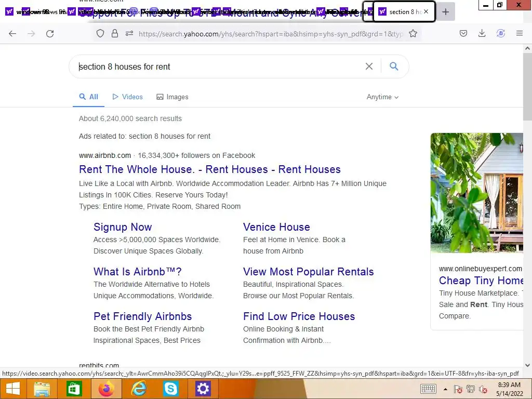
Task: Open the Windows Start button
Action: [13, 389]
